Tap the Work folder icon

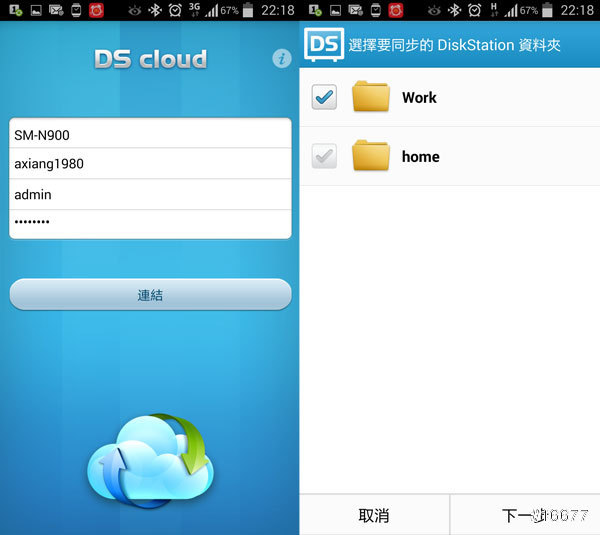(371, 97)
